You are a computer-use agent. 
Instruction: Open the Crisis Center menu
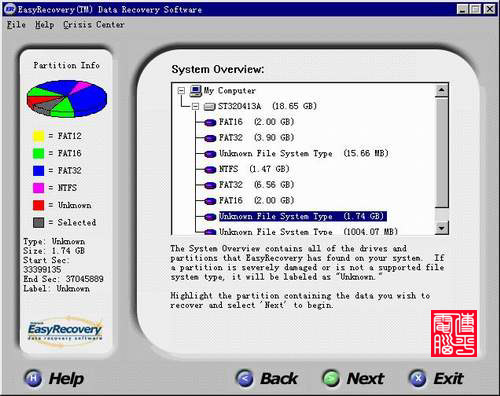[94, 25]
